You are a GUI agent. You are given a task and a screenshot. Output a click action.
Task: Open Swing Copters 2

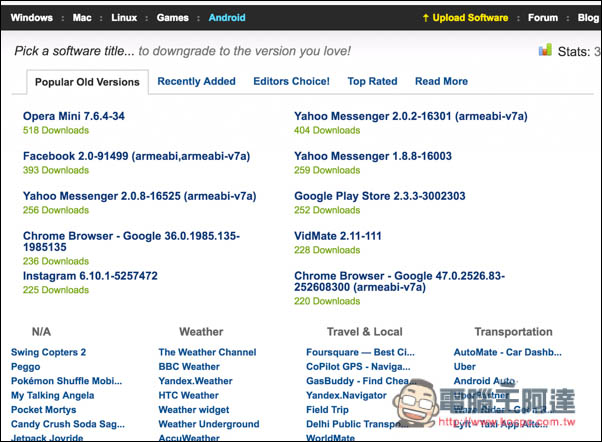pos(48,352)
